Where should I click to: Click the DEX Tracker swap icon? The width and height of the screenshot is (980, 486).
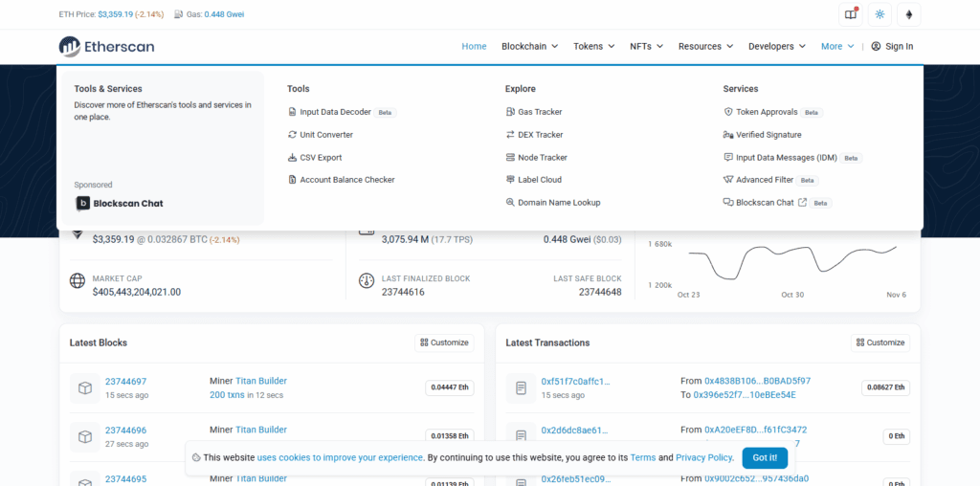(x=510, y=134)
